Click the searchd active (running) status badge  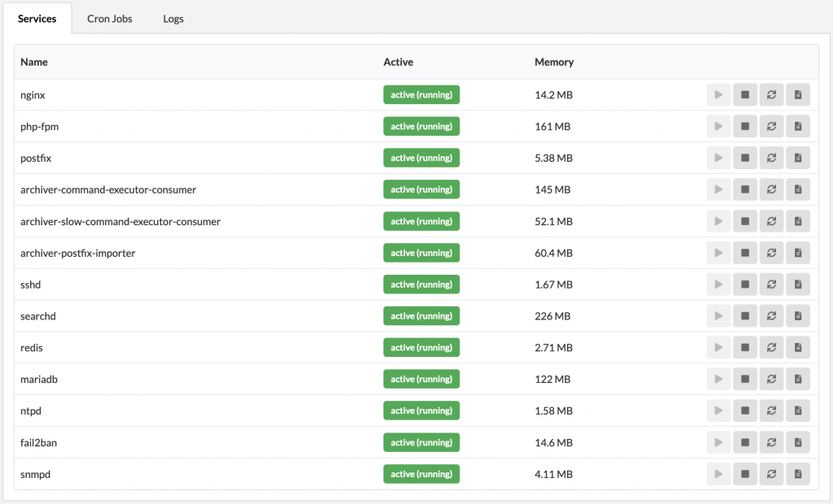point(421,316)
